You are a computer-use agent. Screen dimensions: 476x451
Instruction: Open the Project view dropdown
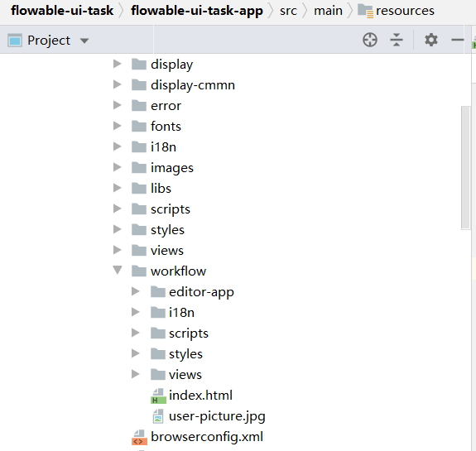(84, 41)
